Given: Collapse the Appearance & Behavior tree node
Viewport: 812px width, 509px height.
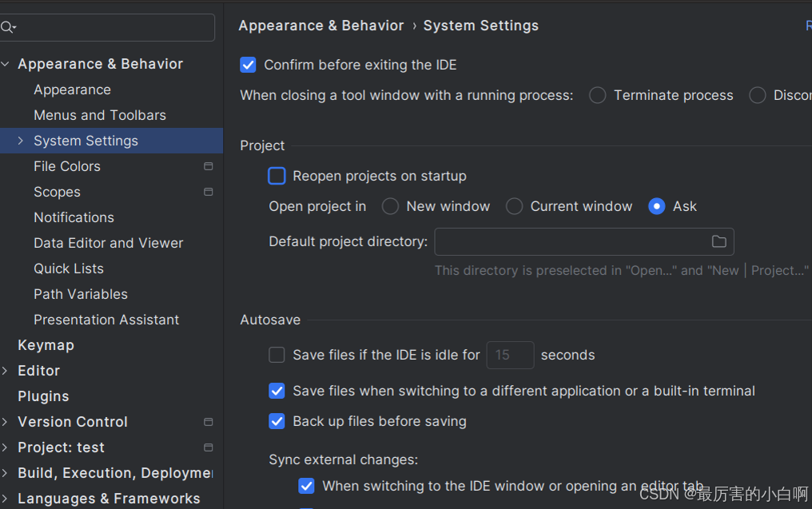Looking at the screenshot, I should pyautogui.click(x=6, y=64).
